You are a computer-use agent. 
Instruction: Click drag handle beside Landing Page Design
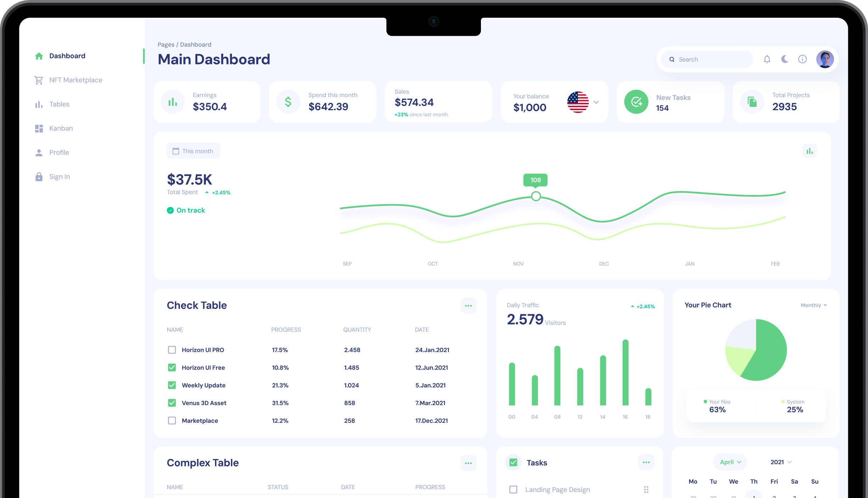tap(646, 490)
